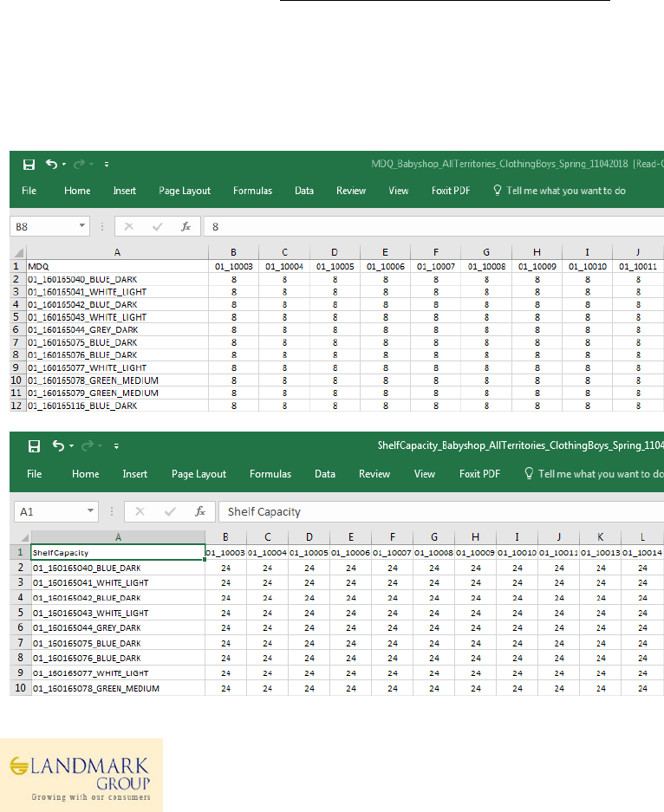This screenshot has height=812, width=664.
Task: Click Insert Function fx in the MDQ formula bar
Action: pos(186,226)
